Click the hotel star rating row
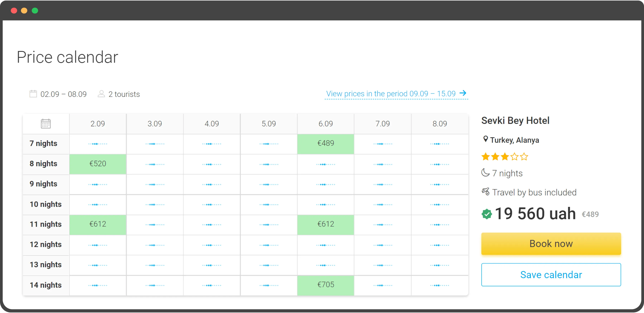Image resolution: width=644 pixels, height=313 pixels. (504, 157)
